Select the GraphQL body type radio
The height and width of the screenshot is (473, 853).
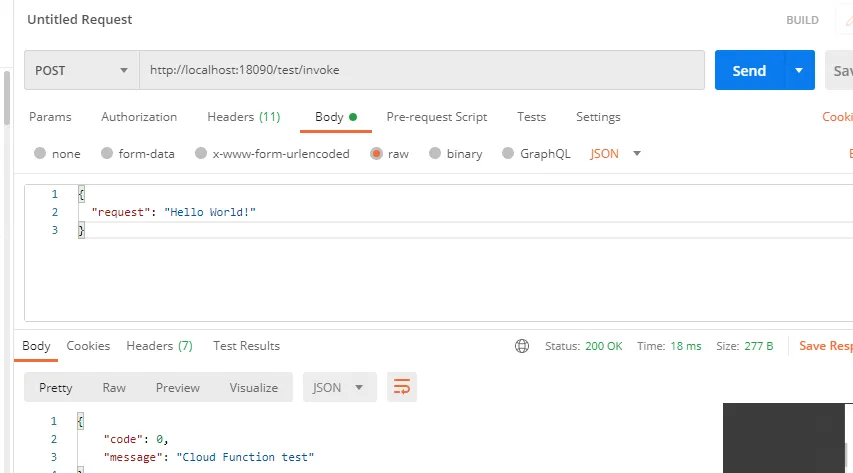tap(508, 153)
